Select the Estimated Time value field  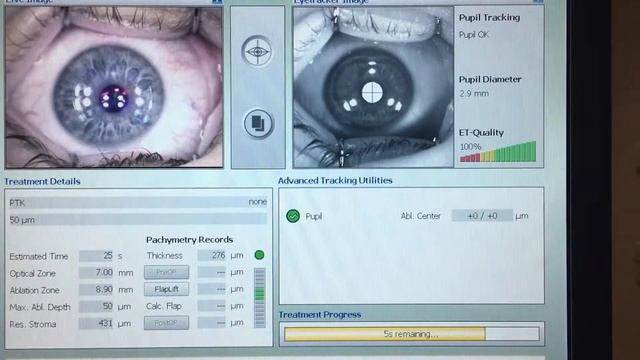(96, 256)
